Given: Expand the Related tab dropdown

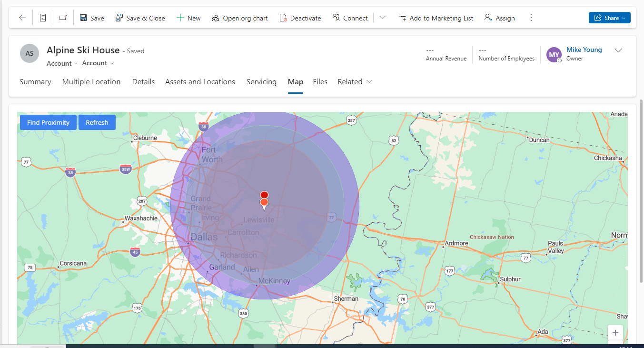Looking at the screenshot, I should [355, 82].
